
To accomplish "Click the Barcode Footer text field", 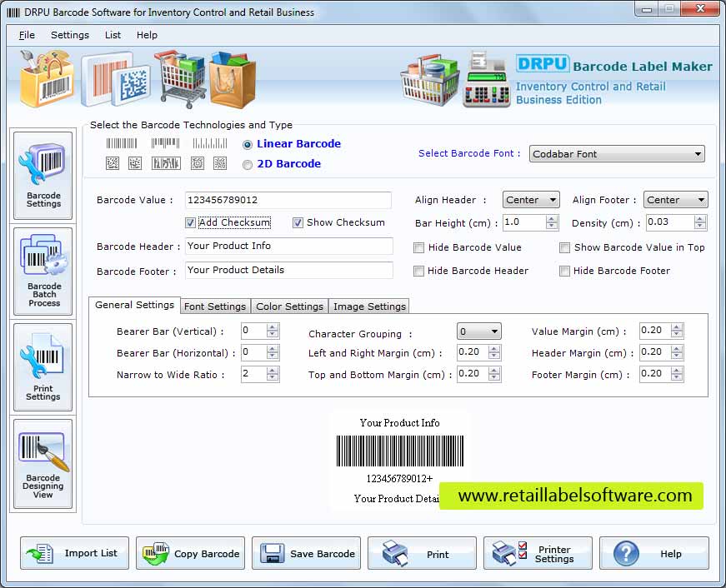I will click(289, 270).
